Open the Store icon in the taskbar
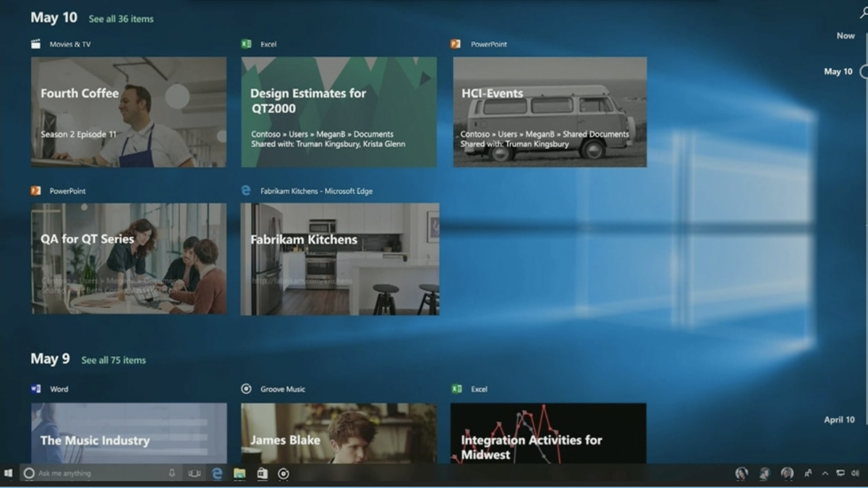This screenshot has height=488, width=868. click(x=262, y=474)
